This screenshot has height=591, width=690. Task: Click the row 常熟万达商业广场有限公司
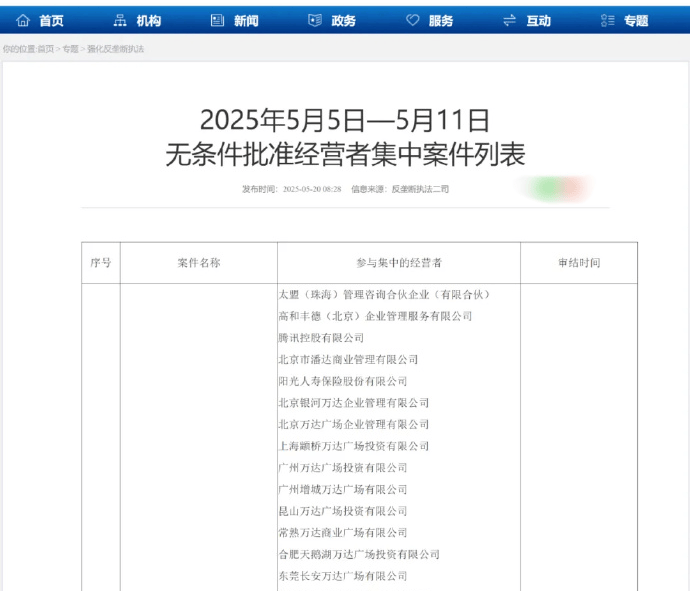coord(343,532)
